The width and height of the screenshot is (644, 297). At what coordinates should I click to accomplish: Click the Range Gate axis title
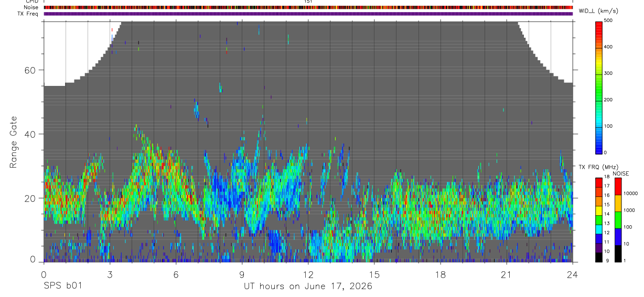(14, 142)
